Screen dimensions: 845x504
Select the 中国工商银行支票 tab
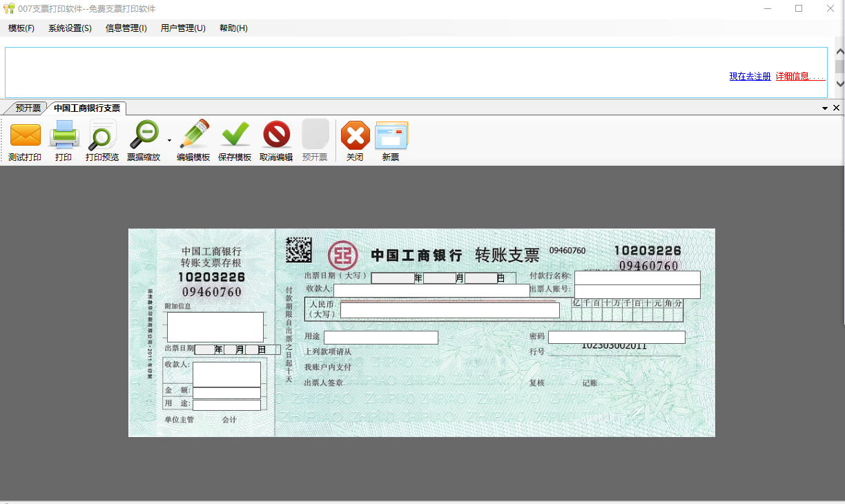click(x=86, y=108)
